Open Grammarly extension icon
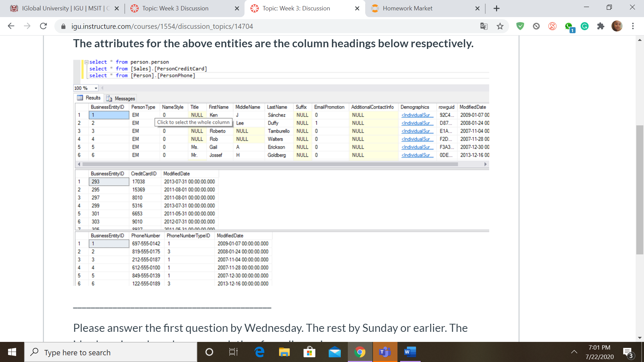The image size is (644, 362). pyautogui.click(x=585, y=26)
